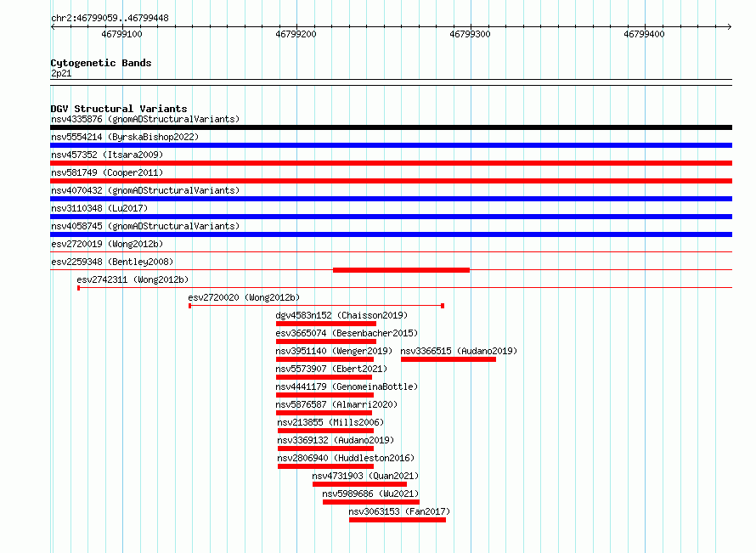
Task: Click the red bar under nsv3369132 Audano2019
Action: coord(326,449)
